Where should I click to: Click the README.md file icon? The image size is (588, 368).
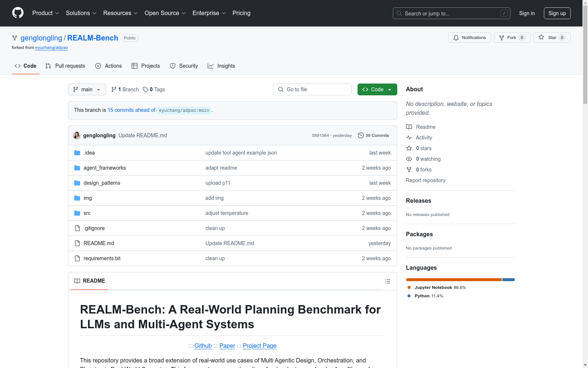point(77,243)
